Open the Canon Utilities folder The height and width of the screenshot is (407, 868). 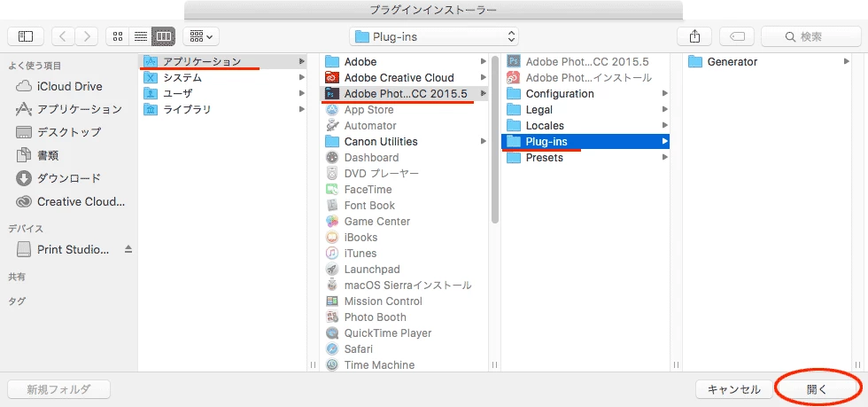(x=406, y=141)
